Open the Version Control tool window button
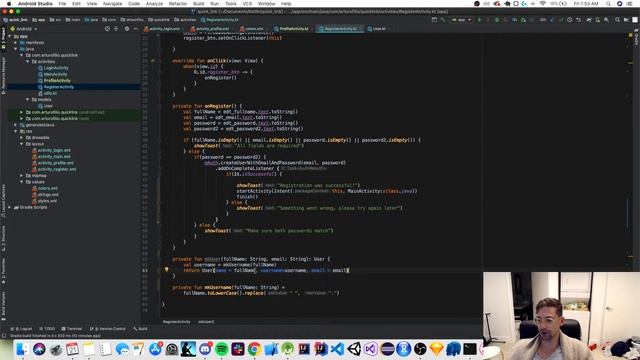 click(x=108, y=329)
